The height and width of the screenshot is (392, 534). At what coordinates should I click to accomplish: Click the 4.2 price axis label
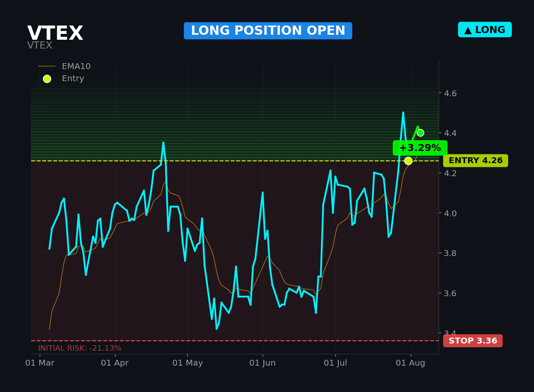[450, 173]
